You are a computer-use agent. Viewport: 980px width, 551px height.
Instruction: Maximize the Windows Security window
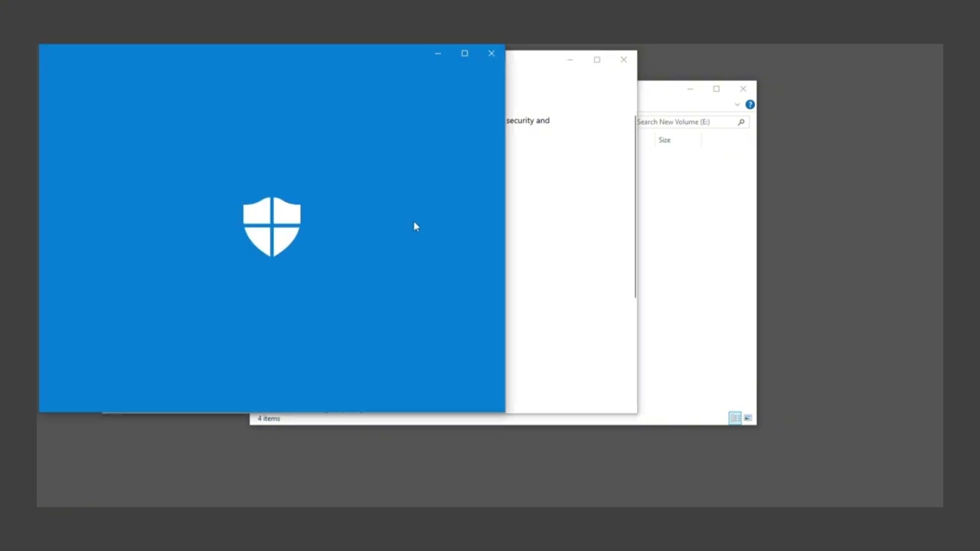[465, 54]
